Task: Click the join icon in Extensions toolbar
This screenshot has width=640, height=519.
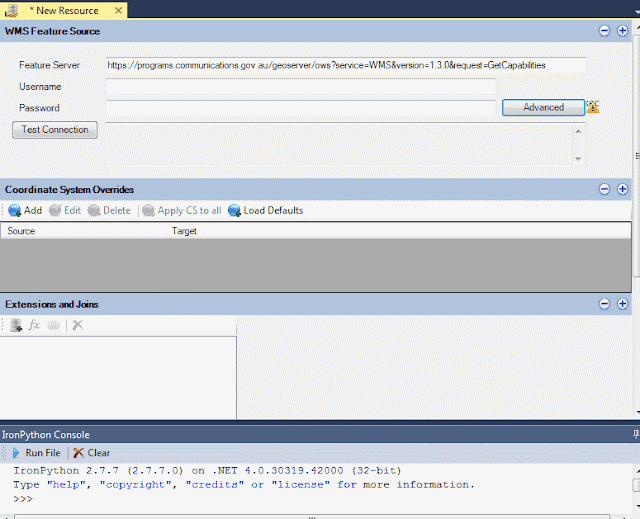Action: point(53,325)
